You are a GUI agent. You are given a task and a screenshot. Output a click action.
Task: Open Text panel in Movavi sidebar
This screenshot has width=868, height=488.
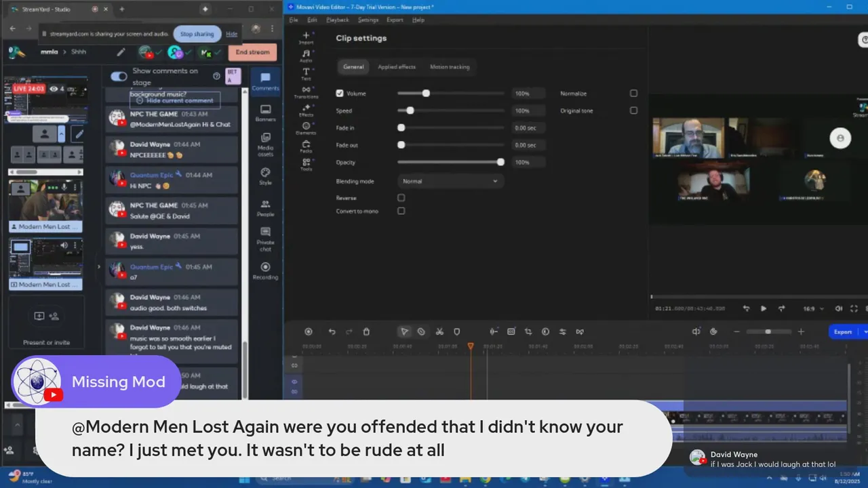(306, 74)
